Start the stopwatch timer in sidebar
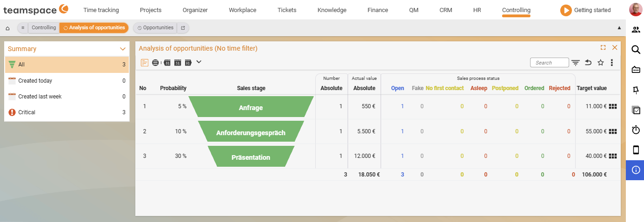 636,130
